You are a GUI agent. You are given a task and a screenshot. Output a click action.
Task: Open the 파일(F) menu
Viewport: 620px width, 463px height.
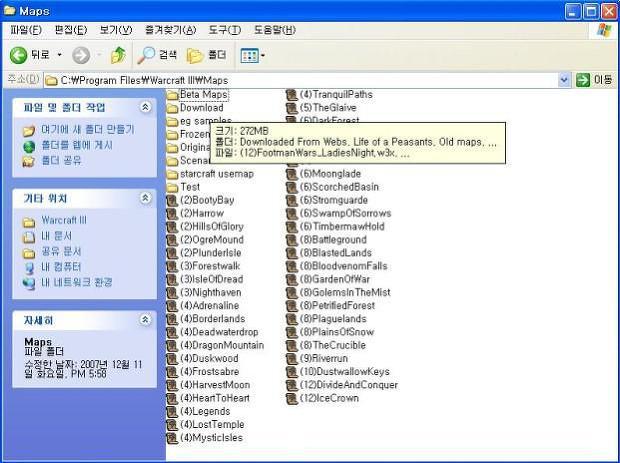[x=26, y=30]
